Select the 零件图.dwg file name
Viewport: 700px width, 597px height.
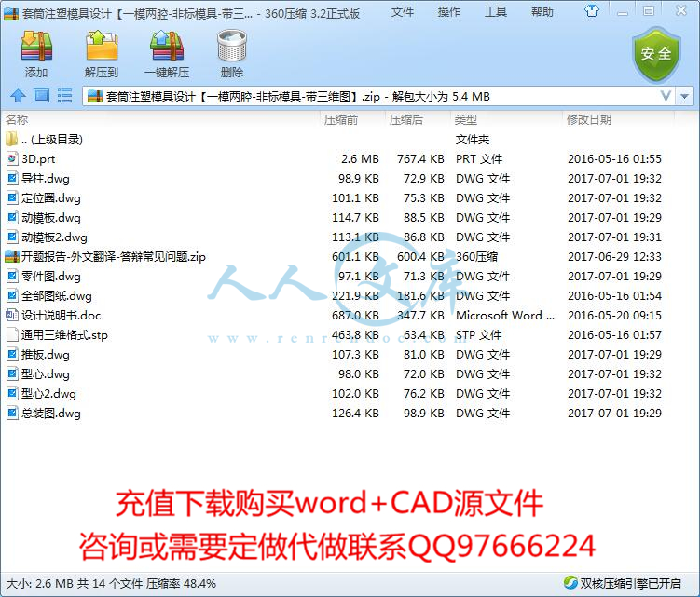pyautogui.click(x=51, y=277)
